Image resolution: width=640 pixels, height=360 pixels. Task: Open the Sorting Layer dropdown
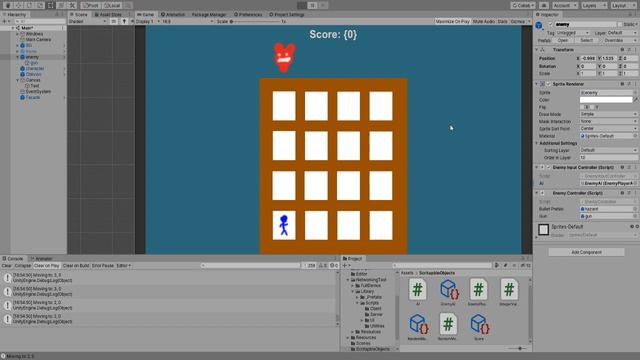click(x=608, y=150)
